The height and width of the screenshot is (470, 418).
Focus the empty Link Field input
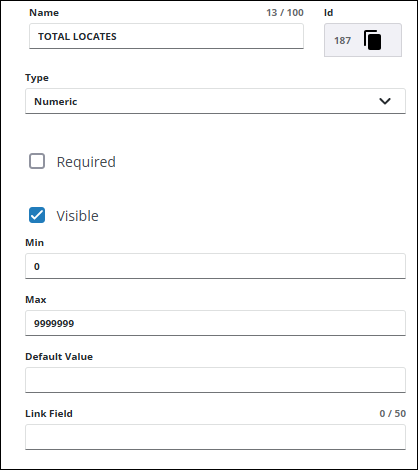click(215, 437)
